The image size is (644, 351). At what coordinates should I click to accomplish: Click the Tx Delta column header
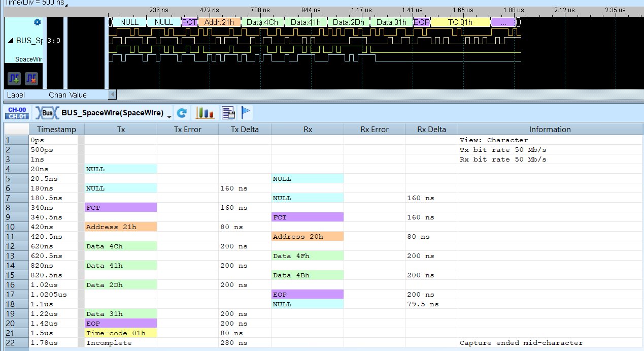pos(245,130)
